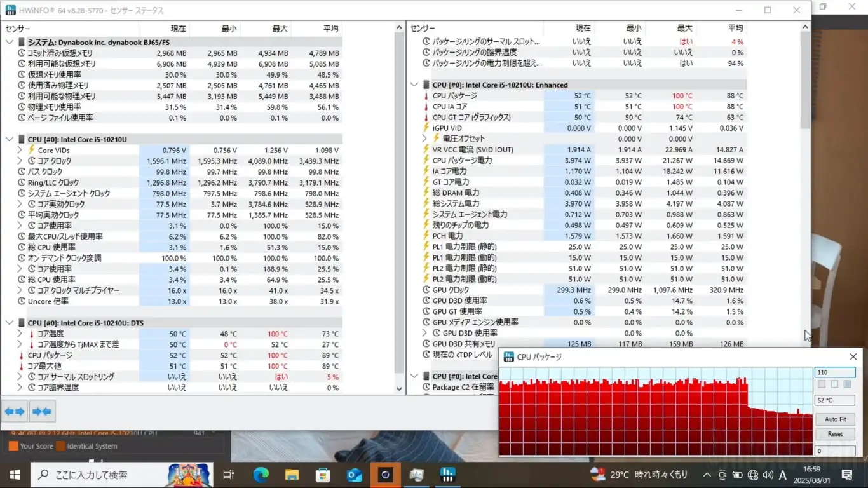Viewport: 868px width, 488px height.
Task: Click the taskbar search box ここに入力して検索
Action: 121,475
